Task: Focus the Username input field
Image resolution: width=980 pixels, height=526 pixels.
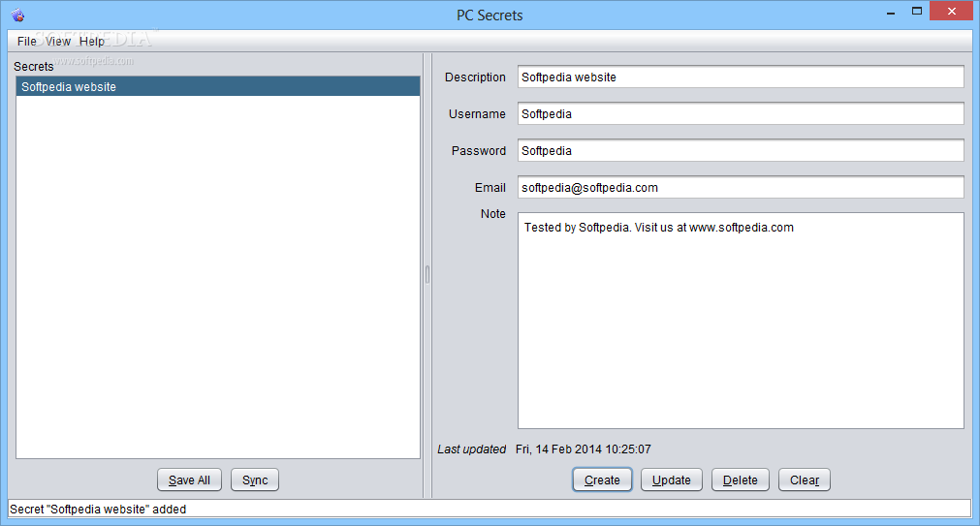Action: (x=741, y=113)
